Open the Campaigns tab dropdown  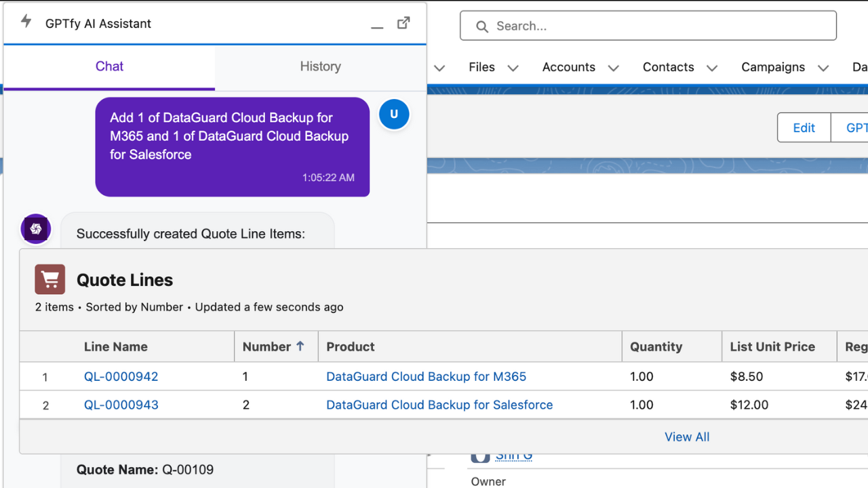pos(823,67)
